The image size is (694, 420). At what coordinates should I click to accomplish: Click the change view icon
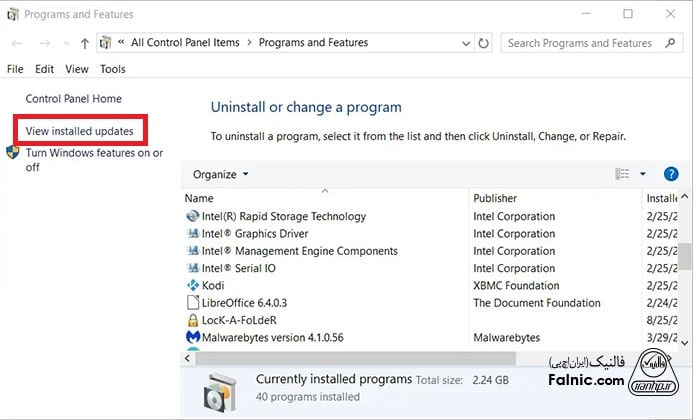622,174
